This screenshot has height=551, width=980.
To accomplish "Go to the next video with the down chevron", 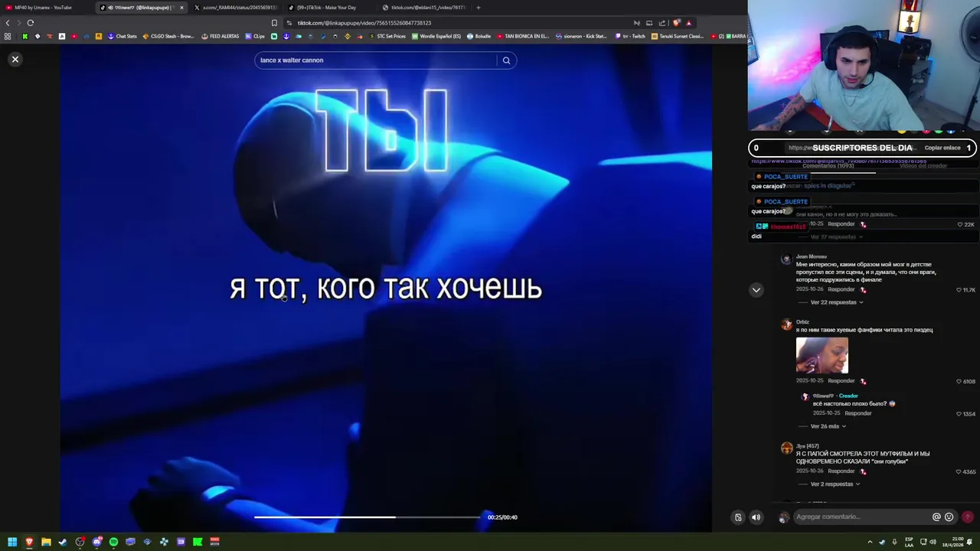I will 756,290.
